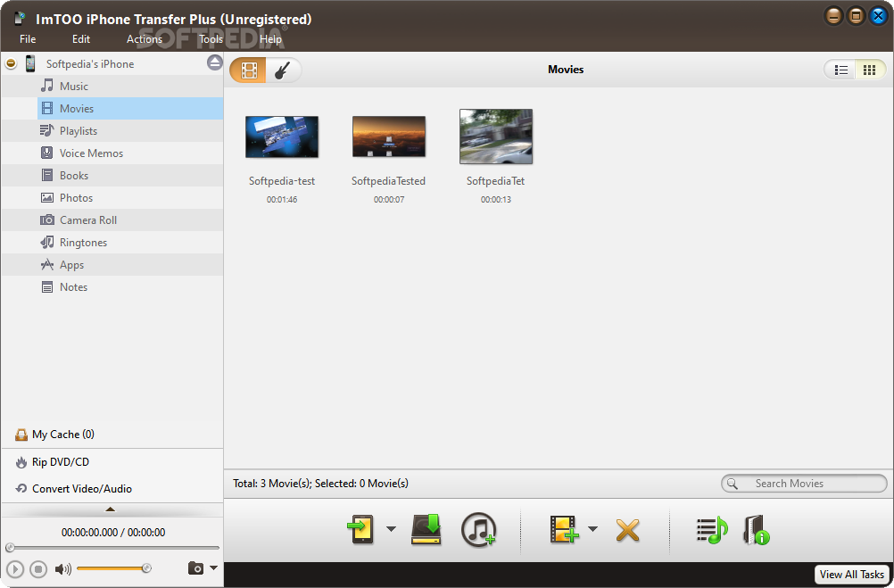Click the new playlist music icon

(712, 530)
